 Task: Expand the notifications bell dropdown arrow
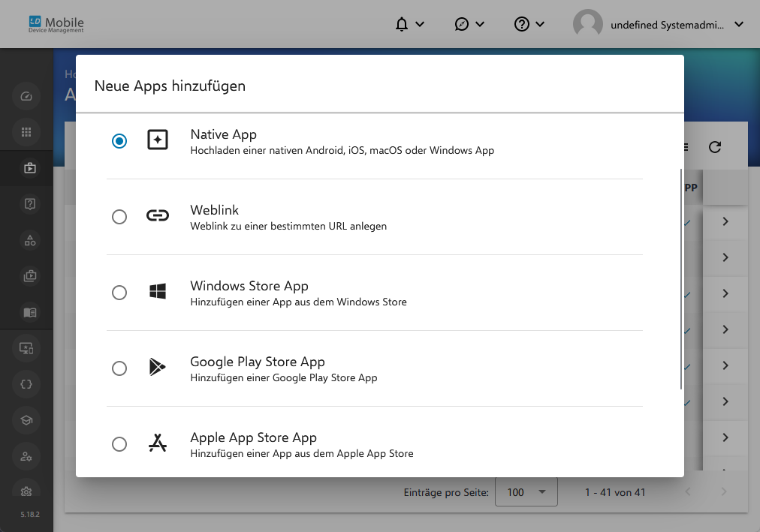[421, 24]
